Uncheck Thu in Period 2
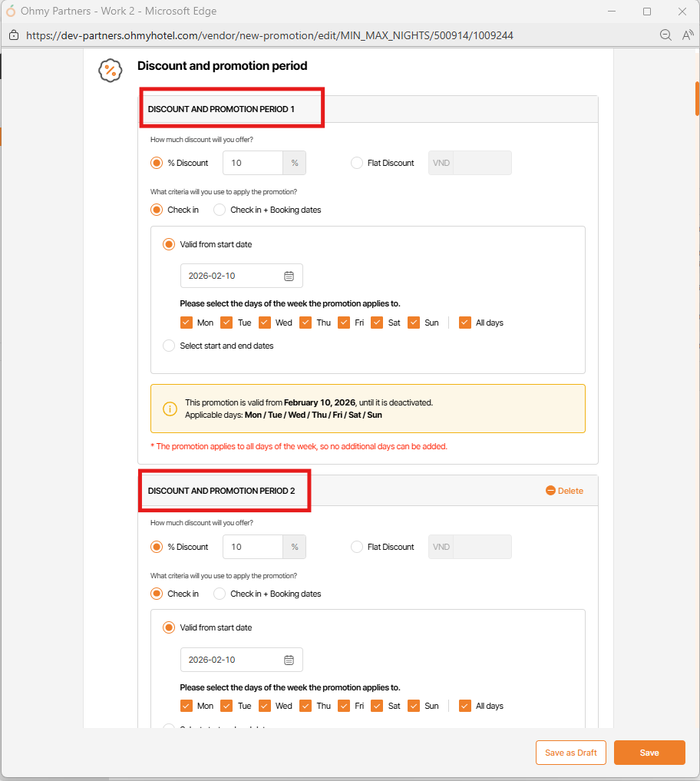This screenshot has width=700, height=781. 305,706
